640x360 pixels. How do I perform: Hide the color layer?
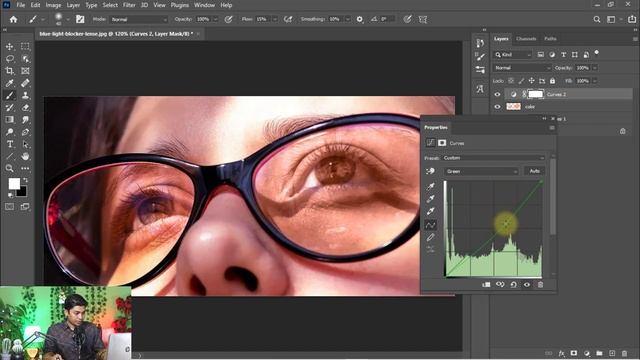[x=497, y=107]
